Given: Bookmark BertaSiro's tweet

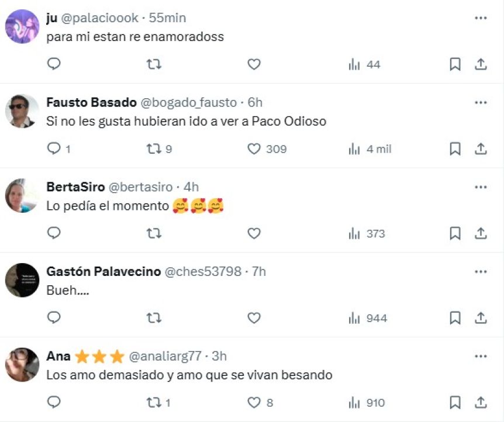Looking at the screenshot, I should coord(455,234).
